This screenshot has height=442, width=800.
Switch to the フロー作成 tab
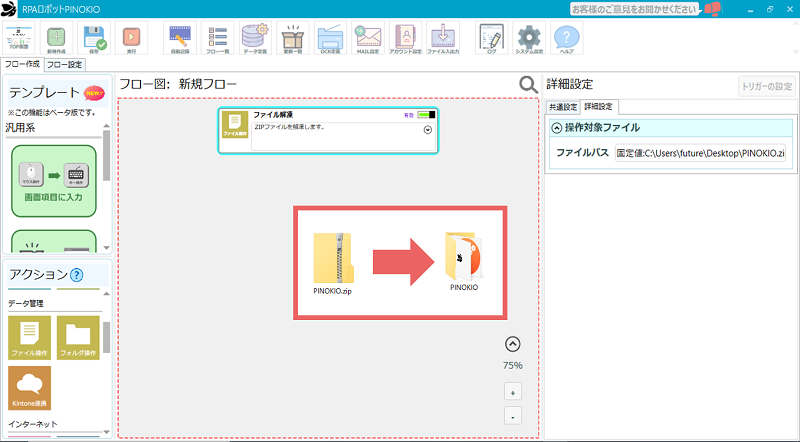tap(22, 64)
